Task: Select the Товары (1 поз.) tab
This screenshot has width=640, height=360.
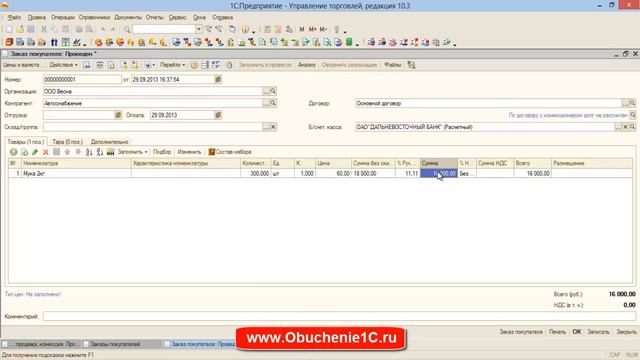Action: pos(26,142)
